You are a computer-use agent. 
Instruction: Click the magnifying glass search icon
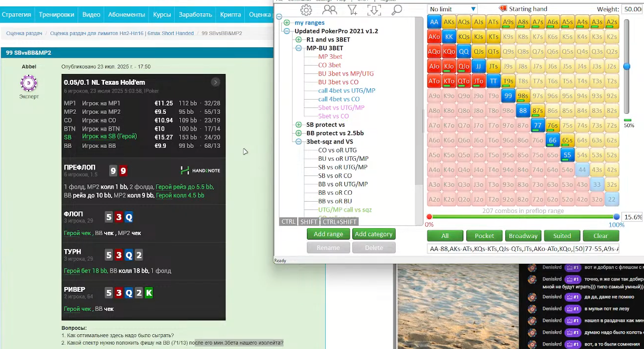[396, 9]
